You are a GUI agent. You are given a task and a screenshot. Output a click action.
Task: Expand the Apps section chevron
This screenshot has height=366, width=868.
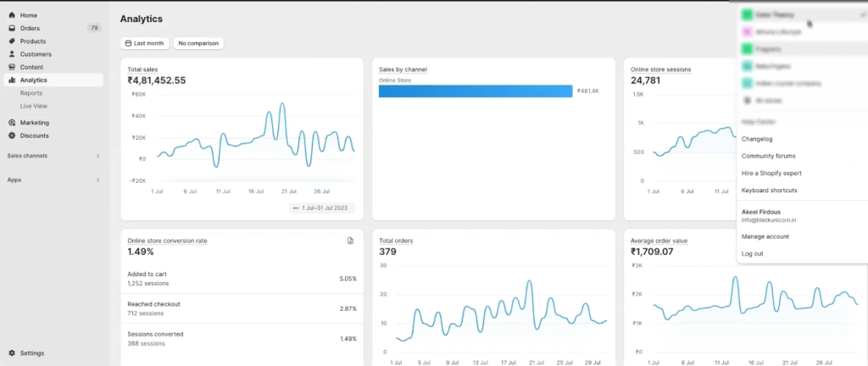coord(97,180)
